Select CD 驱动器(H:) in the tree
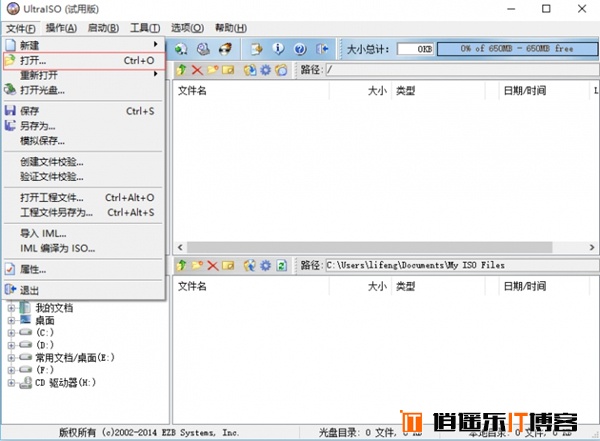This screenshot has width=600, height=441. (65, 382)
